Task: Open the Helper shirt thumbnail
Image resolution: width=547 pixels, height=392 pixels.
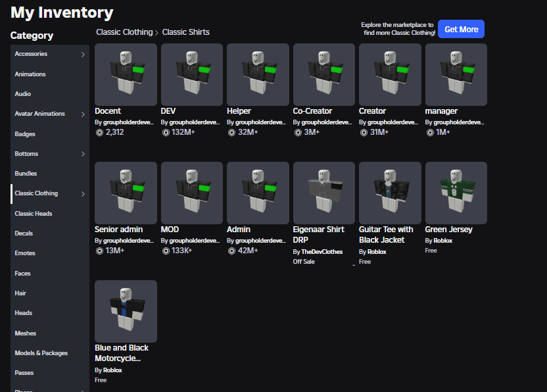Action: coord(258,74)
